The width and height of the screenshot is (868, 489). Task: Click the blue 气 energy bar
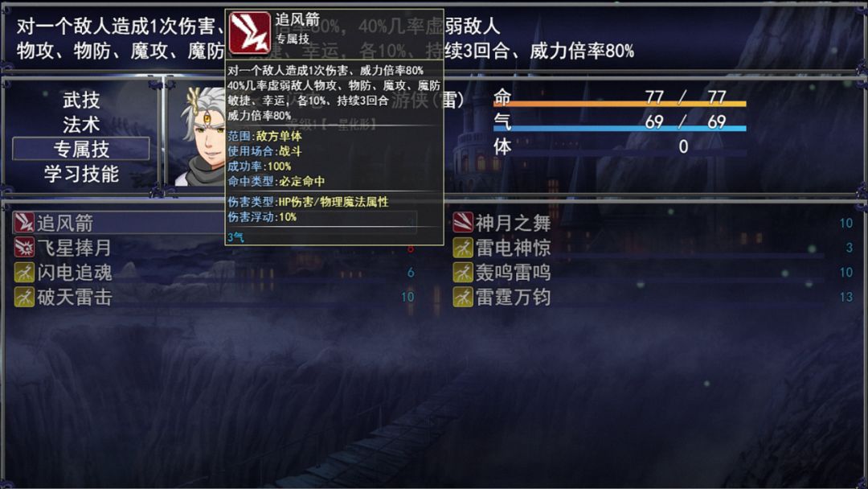coord(620,129)
